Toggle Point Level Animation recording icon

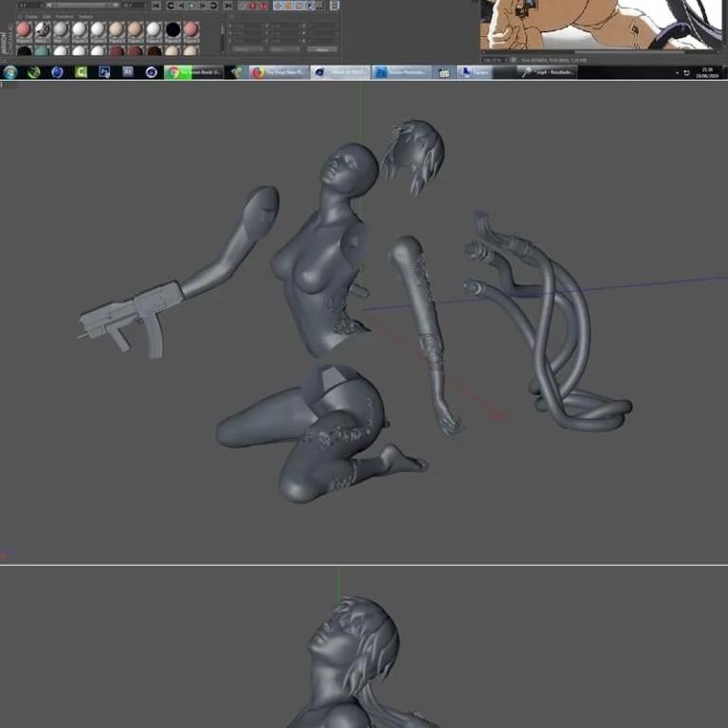pos(320,6)
